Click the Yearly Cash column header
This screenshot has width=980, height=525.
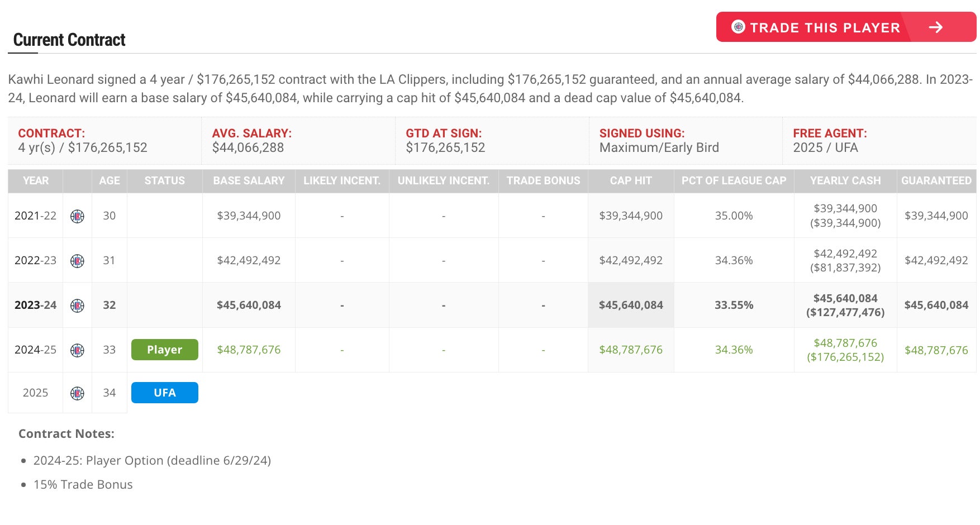click(845, 181)
